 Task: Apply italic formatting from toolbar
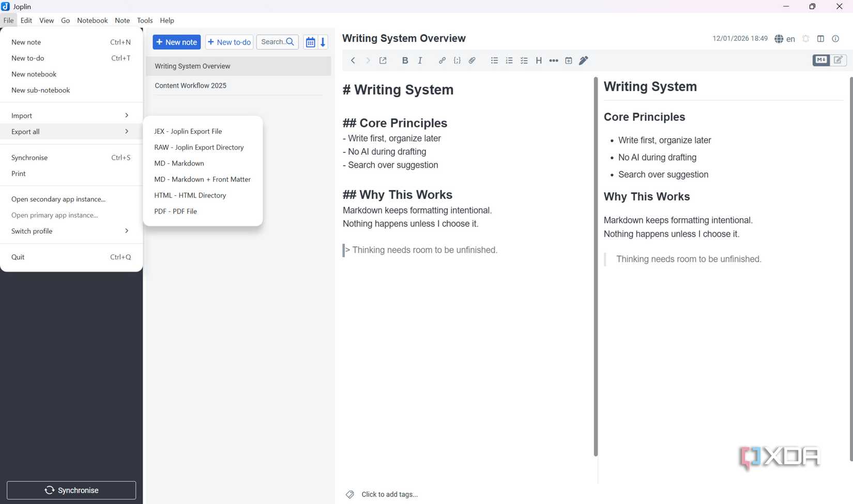pos(420,60)
